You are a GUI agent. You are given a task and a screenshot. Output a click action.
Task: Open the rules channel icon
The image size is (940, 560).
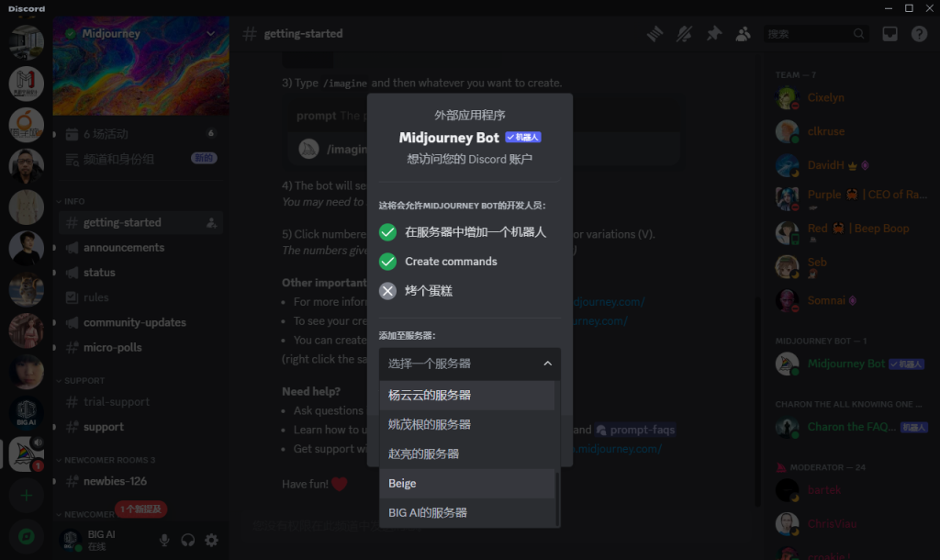[72, 297]
